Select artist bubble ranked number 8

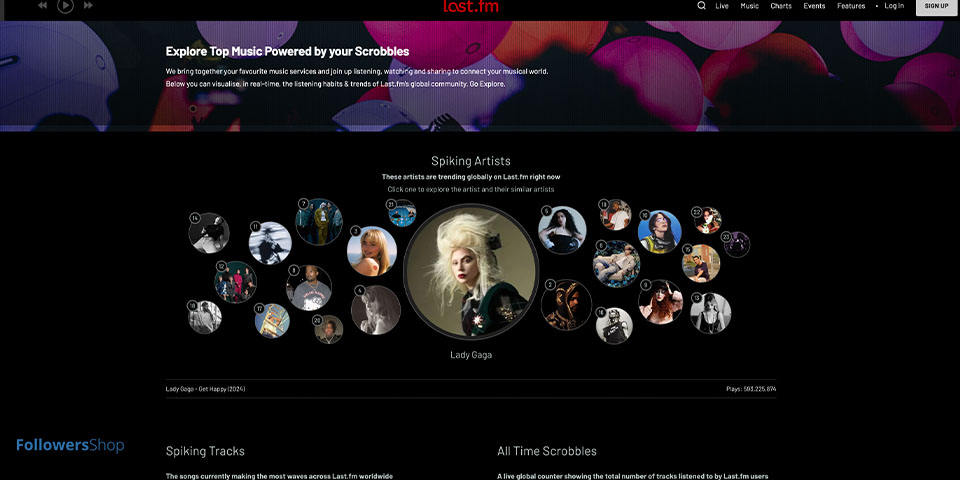point(309,288)
